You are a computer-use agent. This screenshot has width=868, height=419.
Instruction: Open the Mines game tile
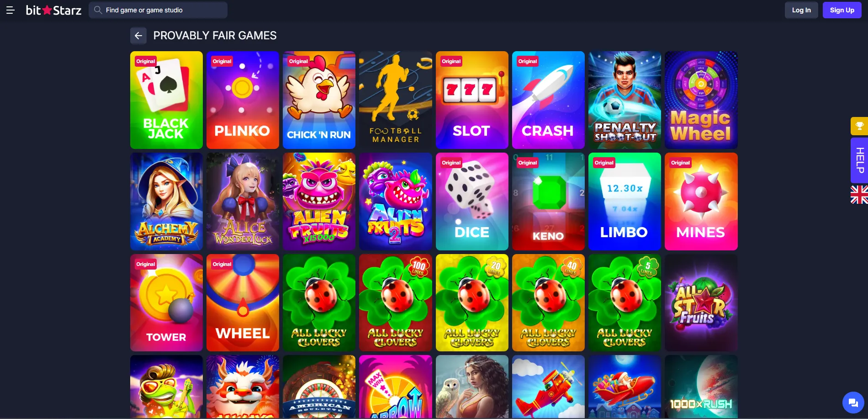coord(701,202)
